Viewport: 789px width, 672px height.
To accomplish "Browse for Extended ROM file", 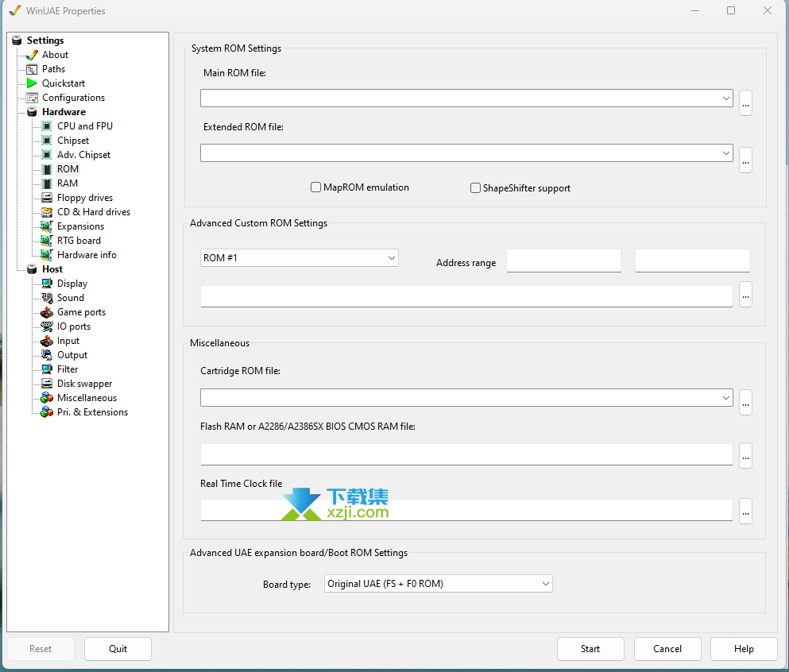I will tap(745, 160).
